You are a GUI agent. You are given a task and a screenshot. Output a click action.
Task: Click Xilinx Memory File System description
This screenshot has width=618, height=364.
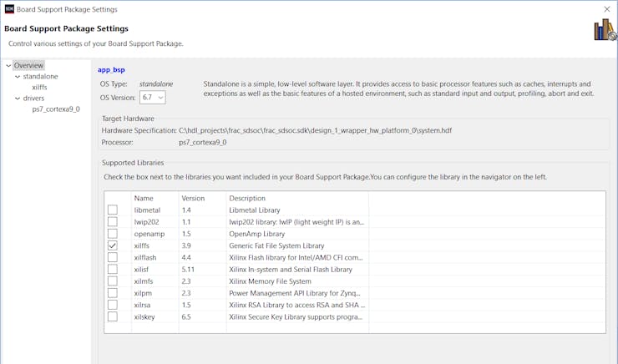tap(270, 281)
